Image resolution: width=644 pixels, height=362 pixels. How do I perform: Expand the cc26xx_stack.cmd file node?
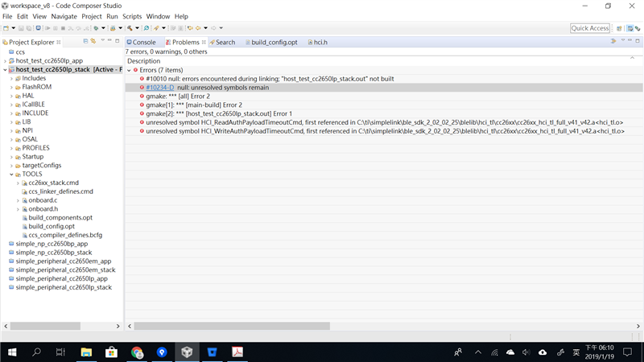click(x=18, y=183)
